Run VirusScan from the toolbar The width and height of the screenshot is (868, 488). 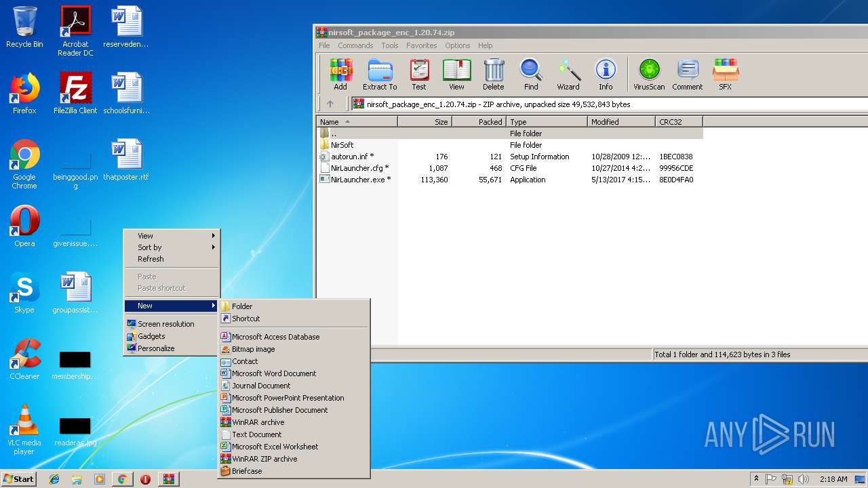coord(649,75)
